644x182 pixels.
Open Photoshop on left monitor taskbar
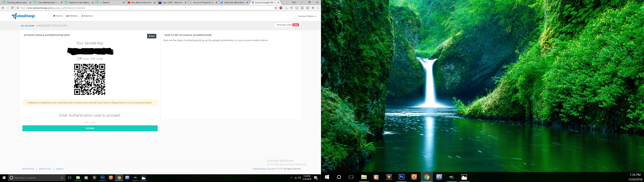pyautogui.click(x=102, y=178)
